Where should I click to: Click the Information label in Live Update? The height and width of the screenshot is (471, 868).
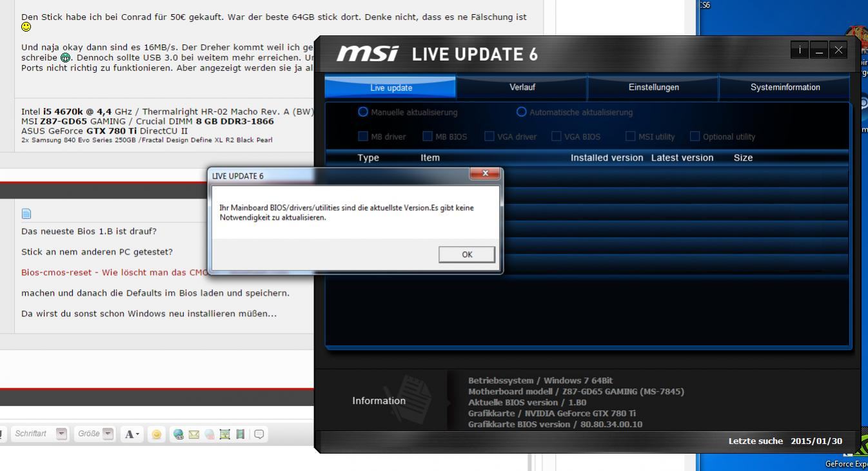coord(379,401)
